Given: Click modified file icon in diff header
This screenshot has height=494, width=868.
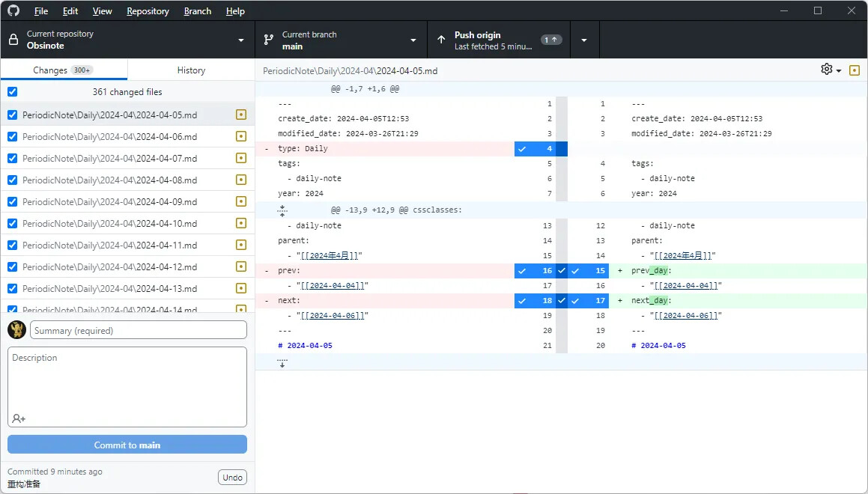Looking at the screenshot, I should pos(855,70).
